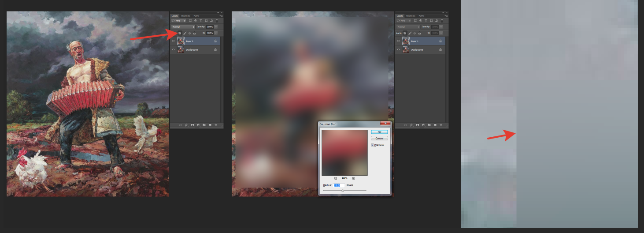644x233 pixels.
Task: Hide Layer 1 in the sharp painting's Layers panel
Action: pyautogui.click(x=173, y=41)
